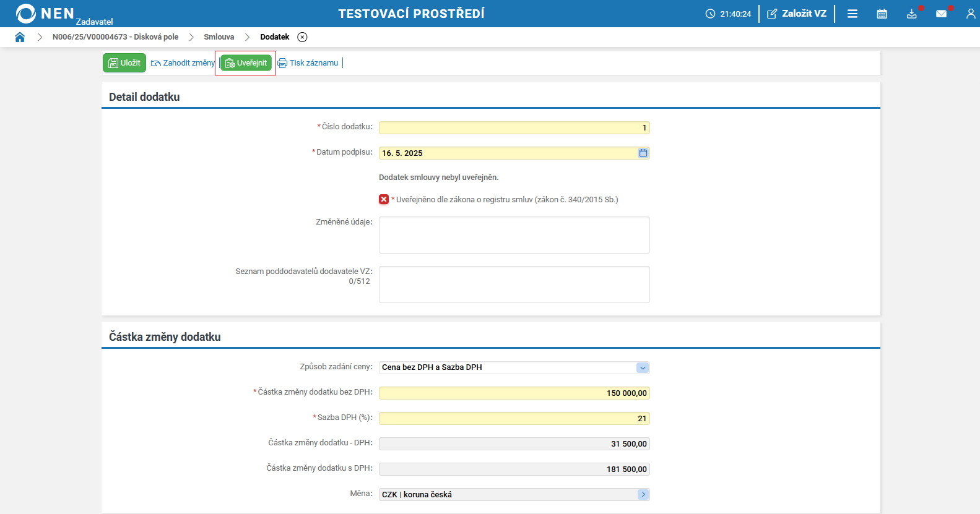Toggle Uveřejněno dle zákona o registru smluv
The height and width of the screenshot is (514, 980).
384,199
